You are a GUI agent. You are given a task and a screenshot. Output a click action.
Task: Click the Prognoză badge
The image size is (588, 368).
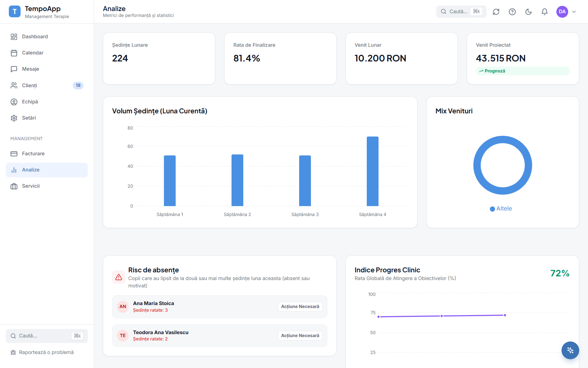pos(523,71)
